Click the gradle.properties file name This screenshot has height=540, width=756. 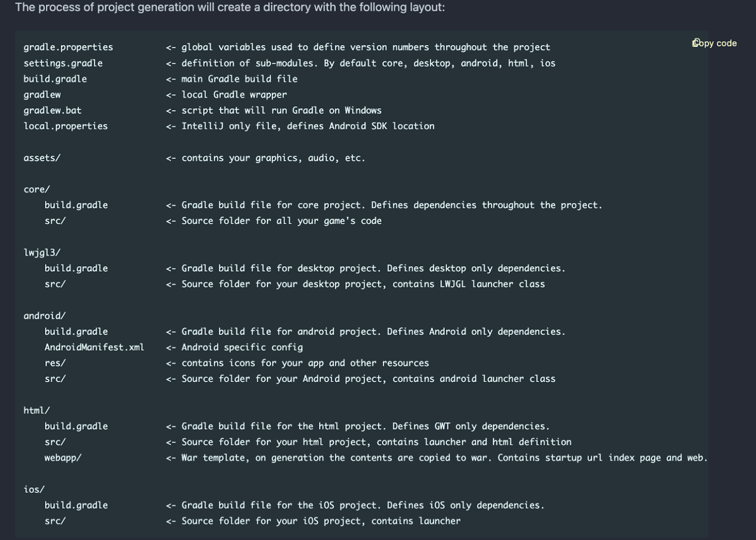tap(68, 47)
